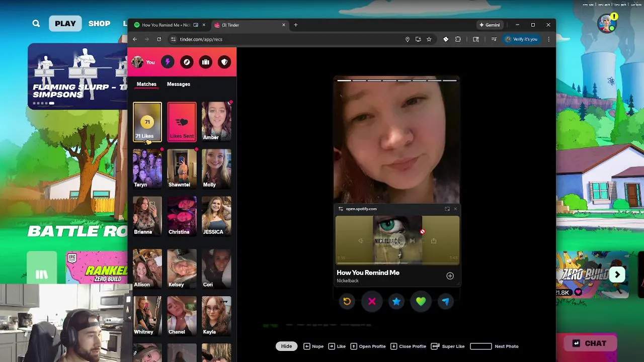Open Christina's match thumbnail
This screenshot has width=644, height=362.
(182, 216)
